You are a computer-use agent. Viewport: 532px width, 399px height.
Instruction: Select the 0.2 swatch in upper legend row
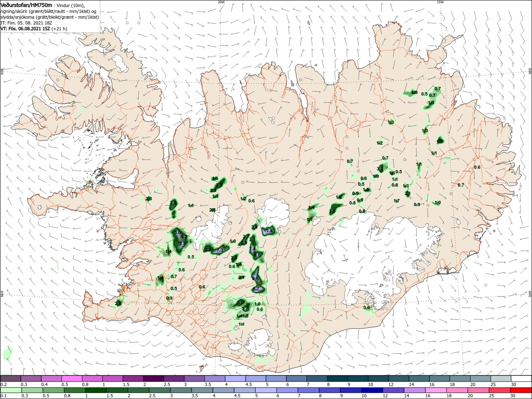10,379
